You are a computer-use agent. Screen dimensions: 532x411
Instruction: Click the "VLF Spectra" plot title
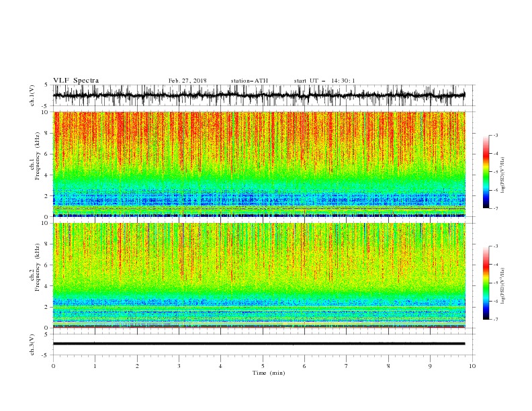click(76, 81)
